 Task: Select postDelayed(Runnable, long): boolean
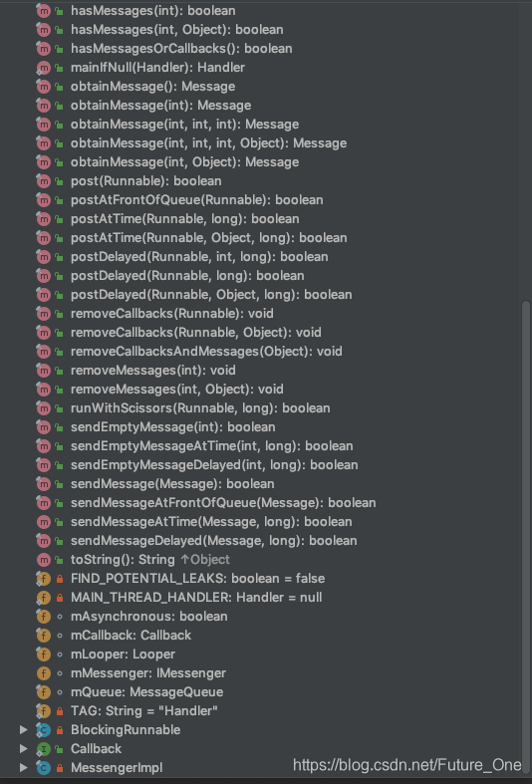187,276
